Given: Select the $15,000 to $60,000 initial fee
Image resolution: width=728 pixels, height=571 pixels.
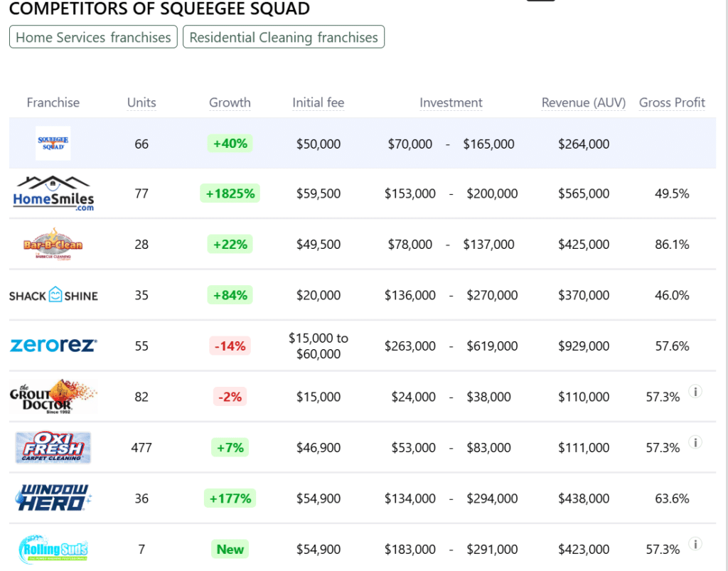Looking at the screenshot, I should click(318, 346).
